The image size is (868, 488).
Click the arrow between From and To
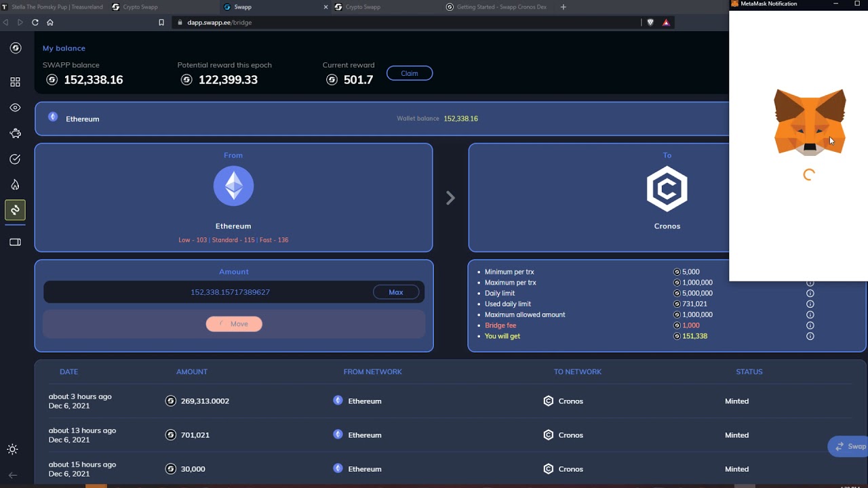click(450, 198)
